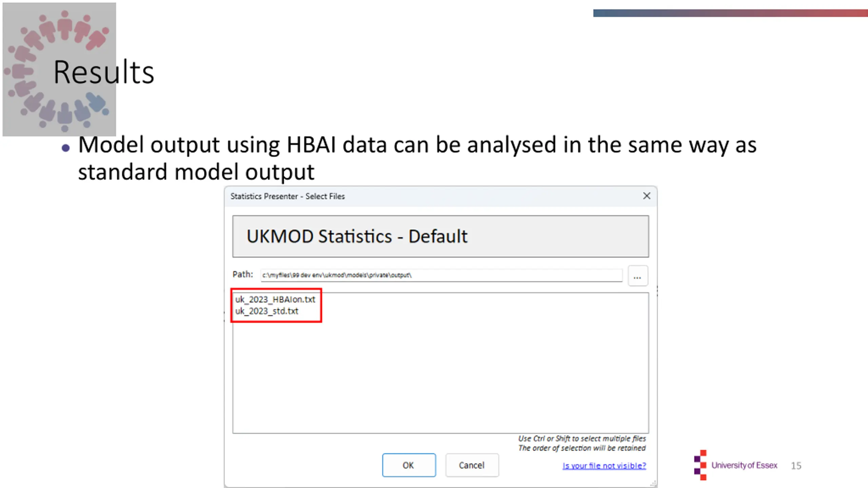Click the Statistics Presenter title bar
Image resolution: width=868 pixels, height=488 pixels.
coord(434,196)
